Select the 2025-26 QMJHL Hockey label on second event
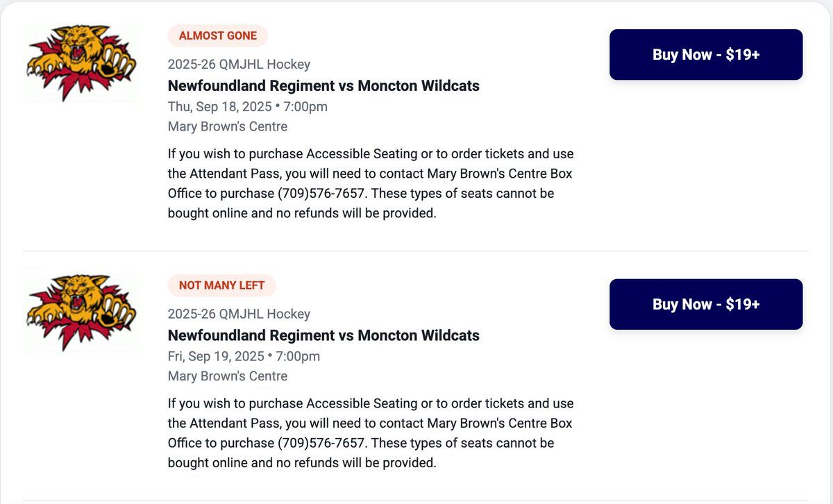833x504 pixels. coord(239,314)
